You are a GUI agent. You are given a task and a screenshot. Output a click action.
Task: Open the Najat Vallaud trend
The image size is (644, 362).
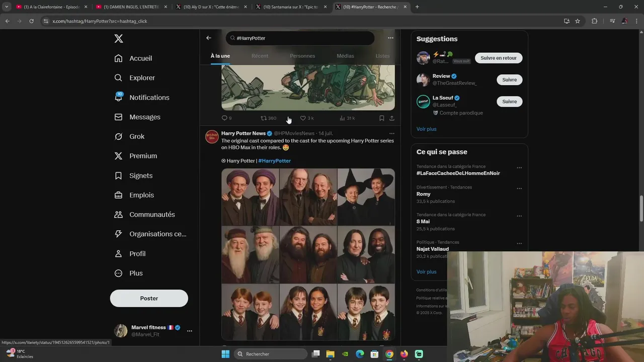click(432, 249)
